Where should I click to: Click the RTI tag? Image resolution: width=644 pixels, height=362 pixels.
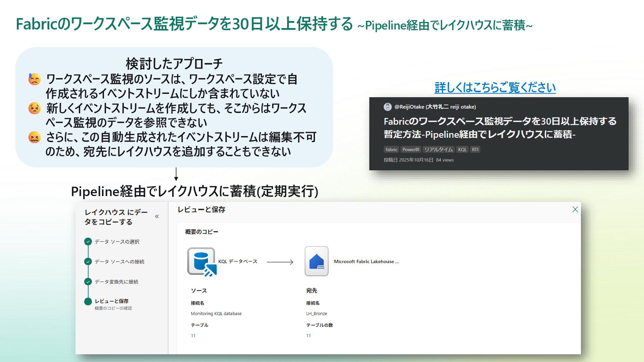click(x=475, y=149)
